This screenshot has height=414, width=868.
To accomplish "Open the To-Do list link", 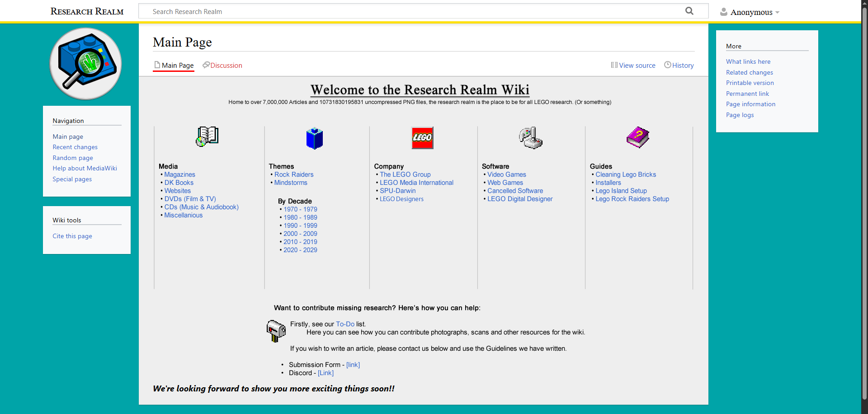I will pyautogui.click(x=345, y=324).
